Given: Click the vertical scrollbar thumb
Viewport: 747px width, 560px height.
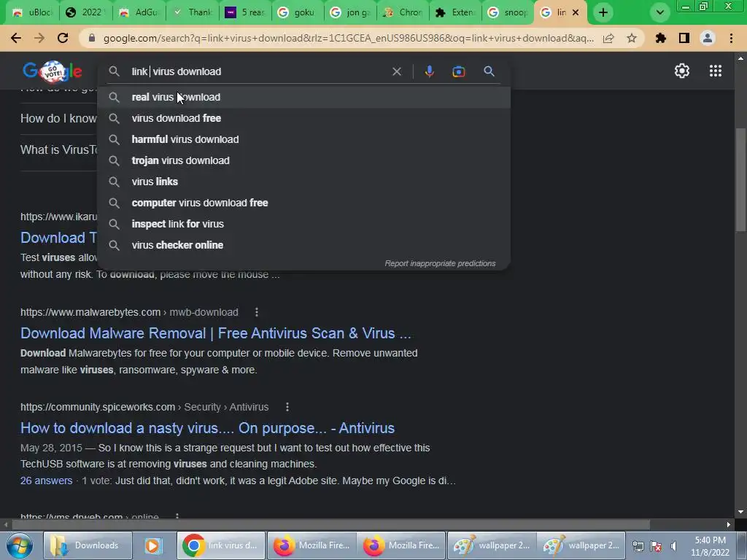Looking at the screenshot, I should tap(740, 179).
